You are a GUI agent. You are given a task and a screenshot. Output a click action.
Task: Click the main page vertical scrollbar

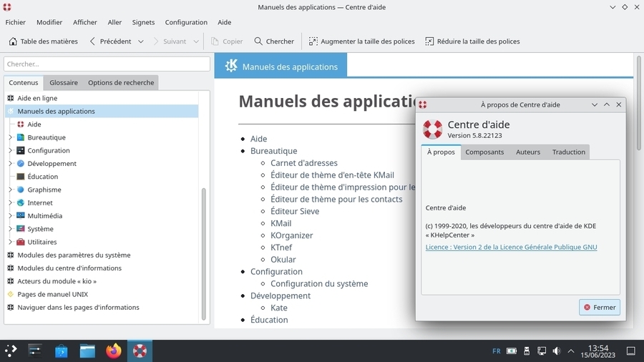pos(639,102)
